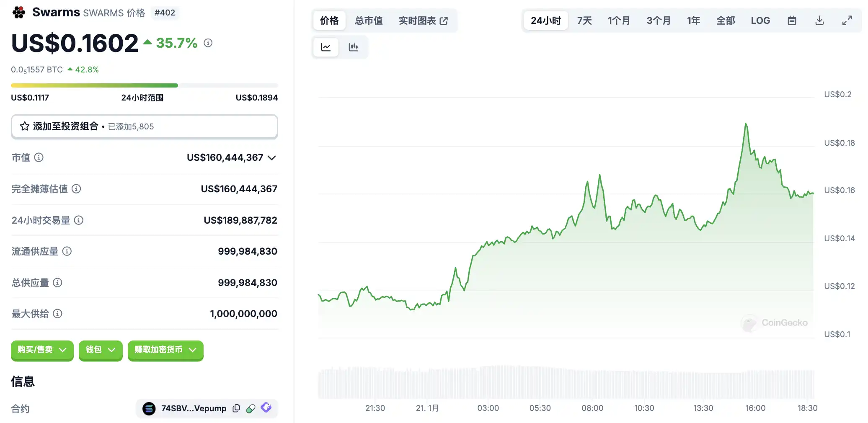The width and height of the screenshot is (868, 423).
Task: Show info for 市值 market cap
Action: click(39, 157)
